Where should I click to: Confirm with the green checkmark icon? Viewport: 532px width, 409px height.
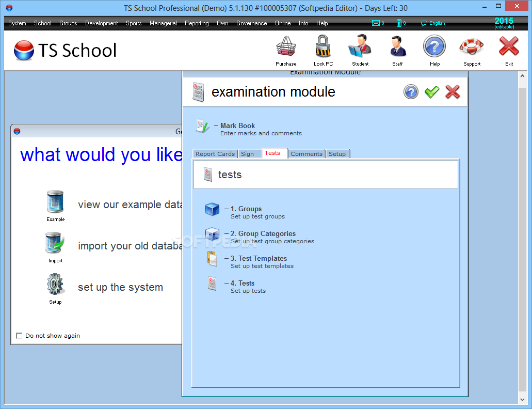tap(432, 92)
